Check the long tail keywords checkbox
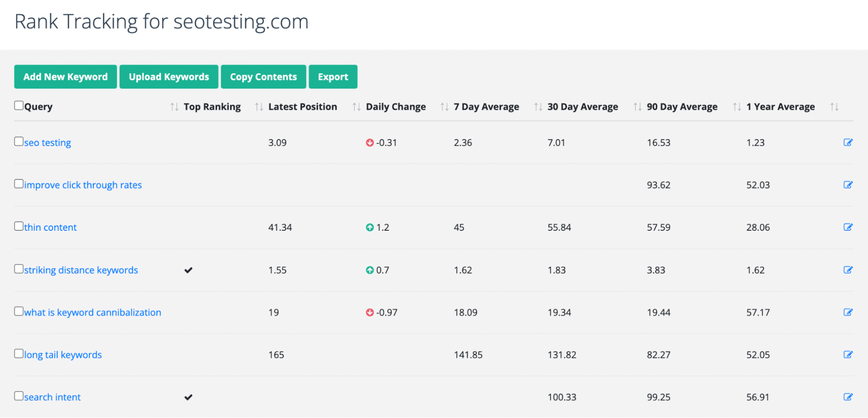This screenshot has height=418, width=868. point(19,353)
